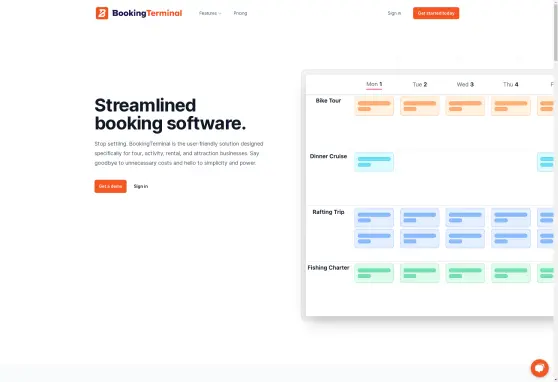
Task: Open the Bike Tour booking on Thu 4
Action: pyautogui.click(x=511, y=106)
